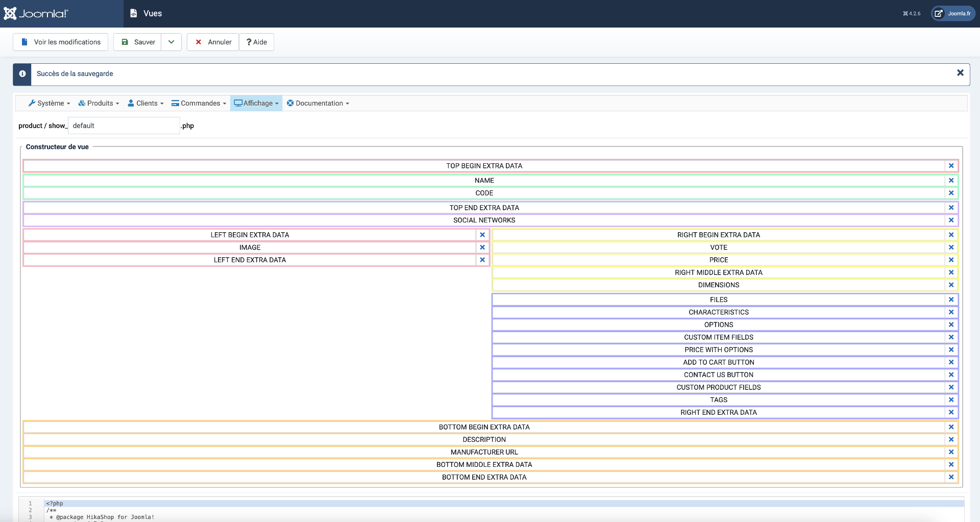Open the Documentation menu
Screen dimensions: 980x522
click(318, 104)
